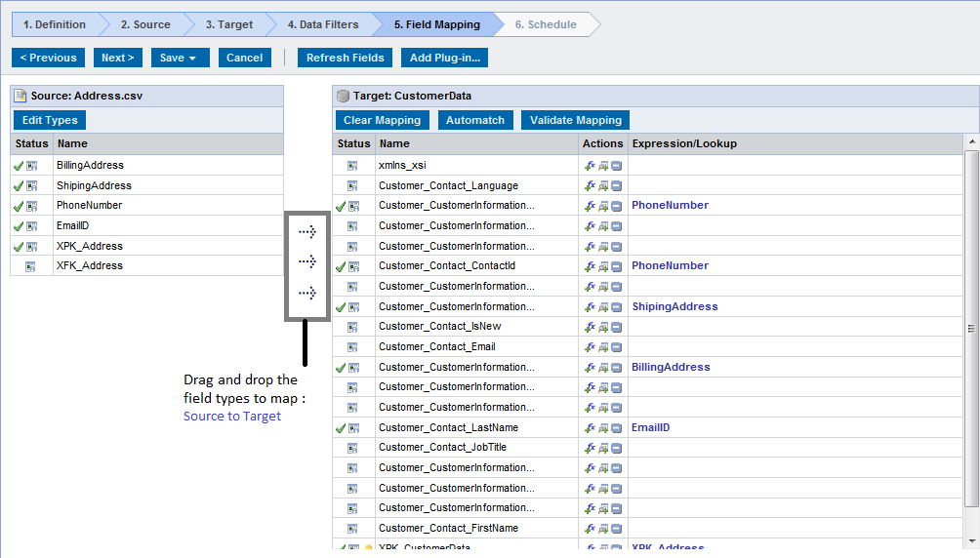Select the ShipingAddress source field

(94, 185)
